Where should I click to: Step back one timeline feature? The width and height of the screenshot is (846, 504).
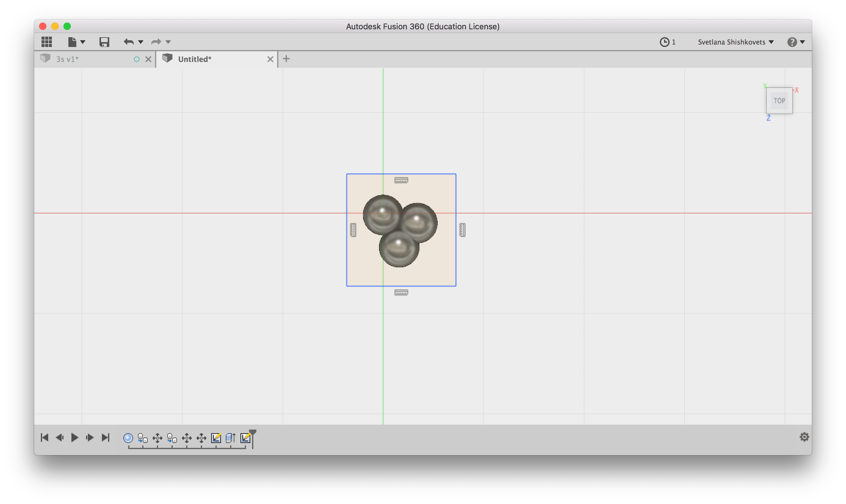click(x=60, y=437)
